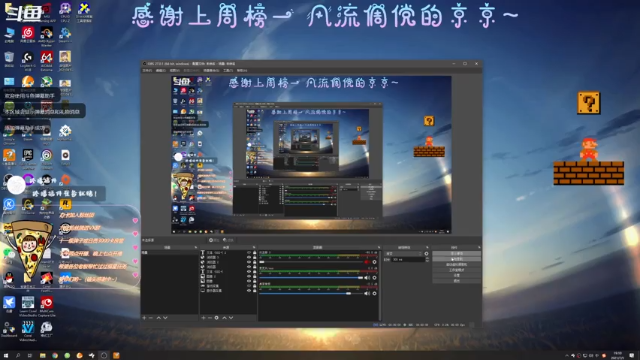This screenshot has width=640, height=360.
Task: Open gear settings for the bottom mixer channel
Action: 374,293
